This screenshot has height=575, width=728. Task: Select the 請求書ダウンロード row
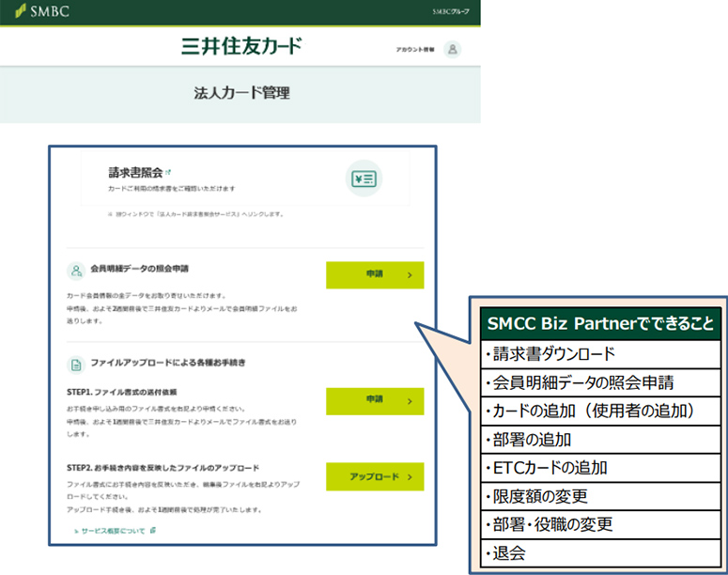point(600,354)
